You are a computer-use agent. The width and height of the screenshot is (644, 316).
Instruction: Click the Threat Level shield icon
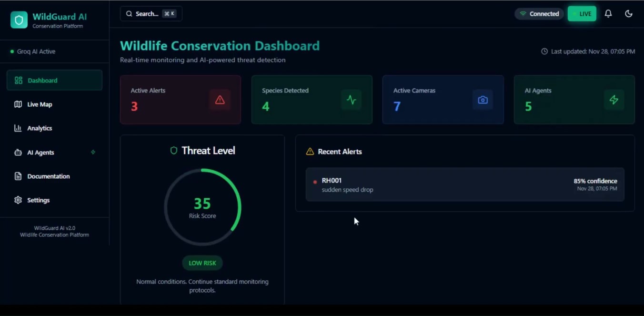point(173,150)
